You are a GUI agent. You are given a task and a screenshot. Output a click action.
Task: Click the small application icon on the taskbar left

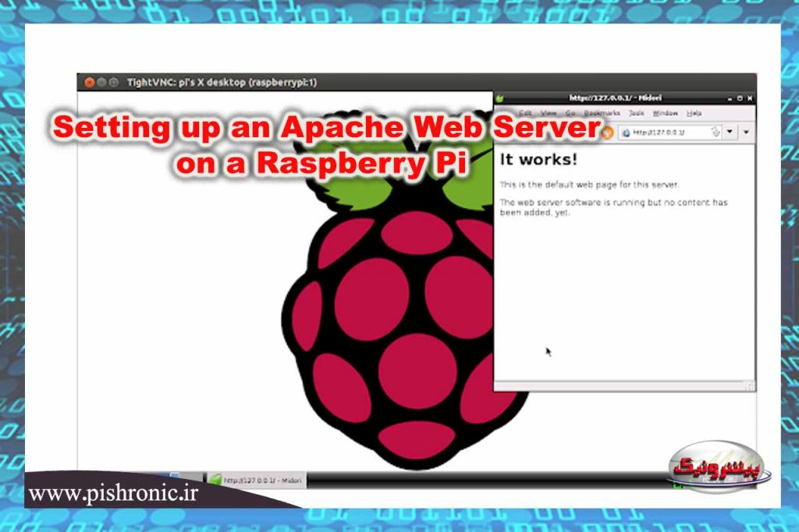175,474
